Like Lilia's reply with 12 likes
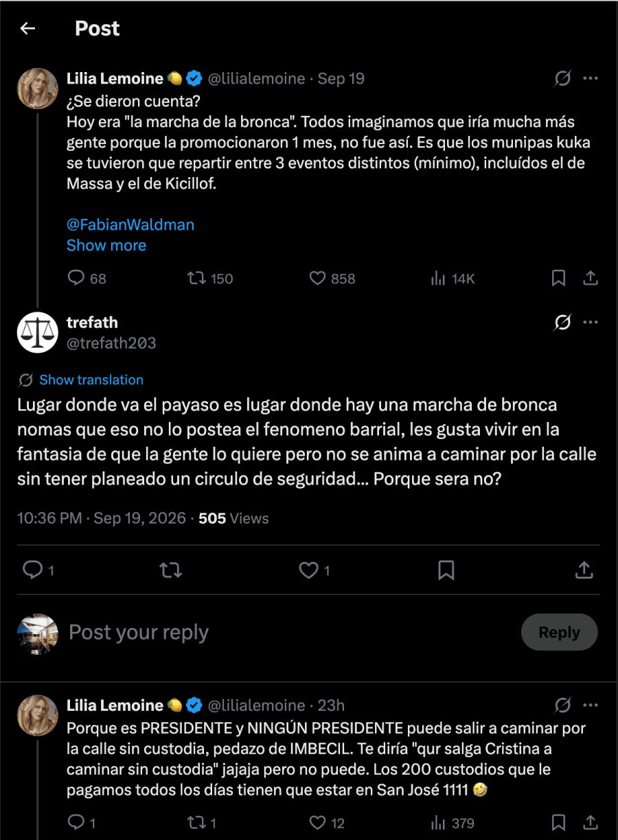 [x=317, y=822]
